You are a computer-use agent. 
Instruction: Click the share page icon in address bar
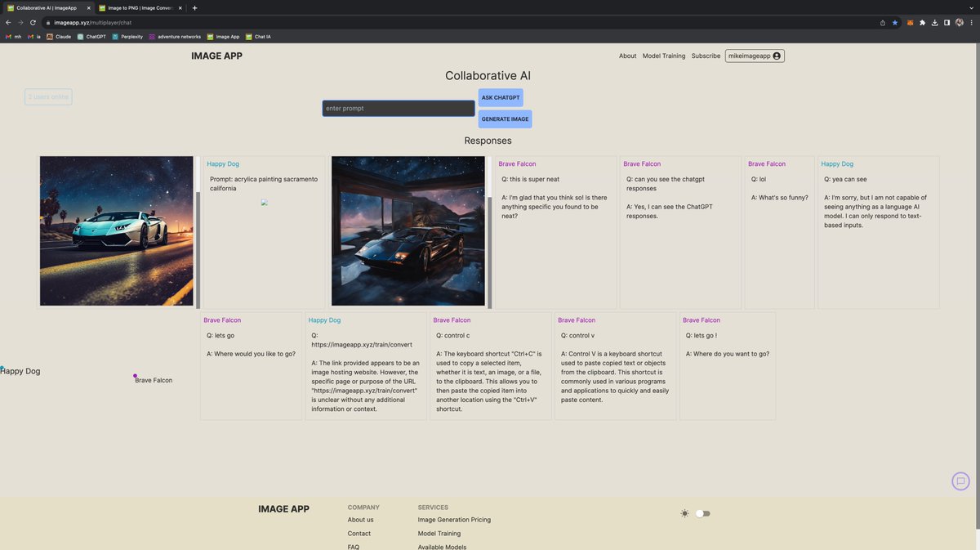pyautogui.click(x=883, y=23)
